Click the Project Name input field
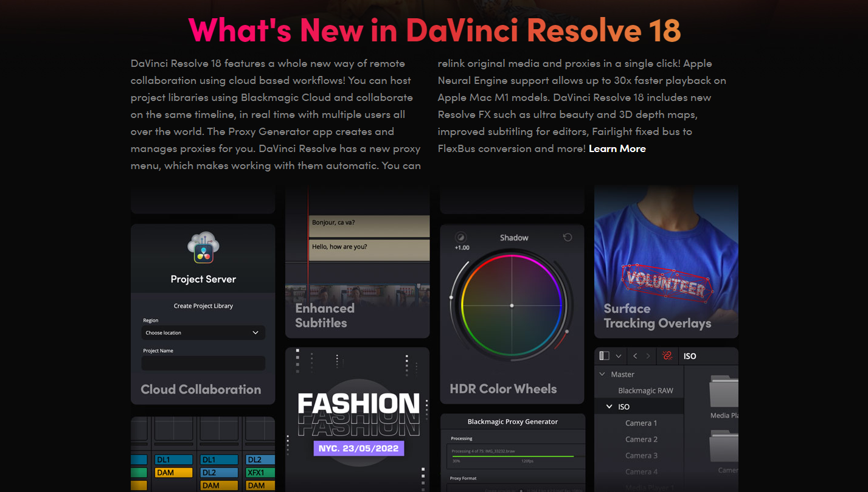 [203, 363]
